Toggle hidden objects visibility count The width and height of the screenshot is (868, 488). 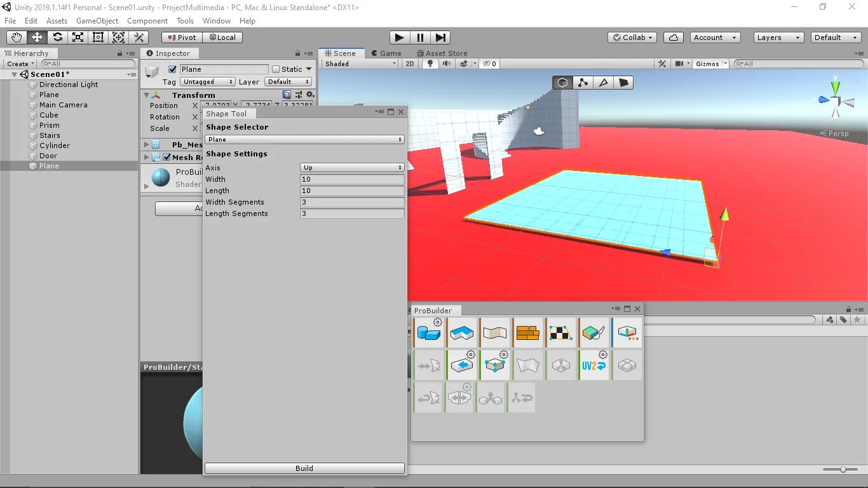pyautogui.click(x=490, y=64)
